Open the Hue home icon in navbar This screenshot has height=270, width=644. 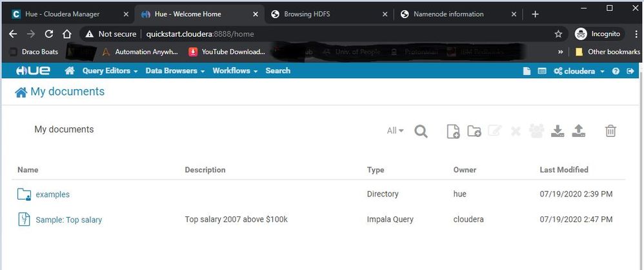click(x=70, y=70)
